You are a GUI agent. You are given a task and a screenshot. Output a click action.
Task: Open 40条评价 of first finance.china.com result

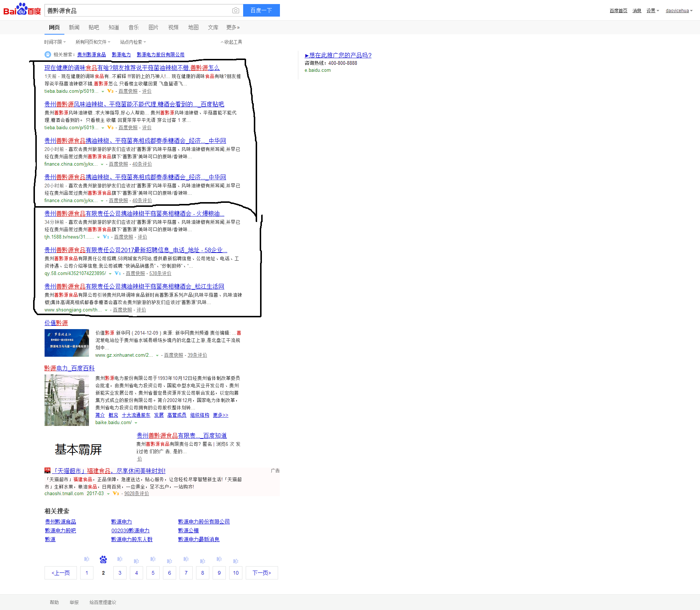142,164
